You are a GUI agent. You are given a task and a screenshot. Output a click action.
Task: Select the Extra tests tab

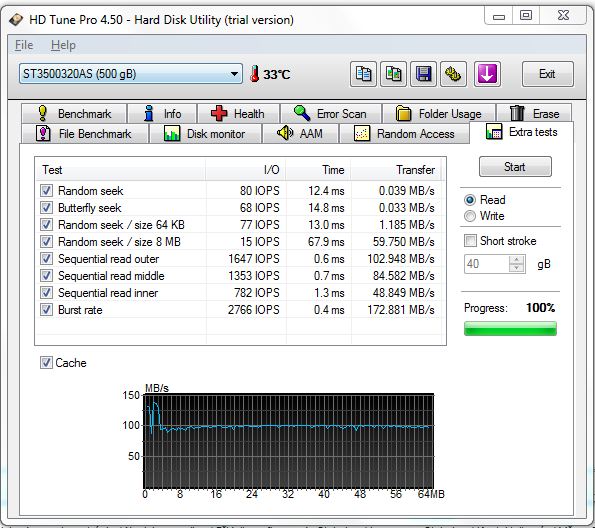(522, 132)
